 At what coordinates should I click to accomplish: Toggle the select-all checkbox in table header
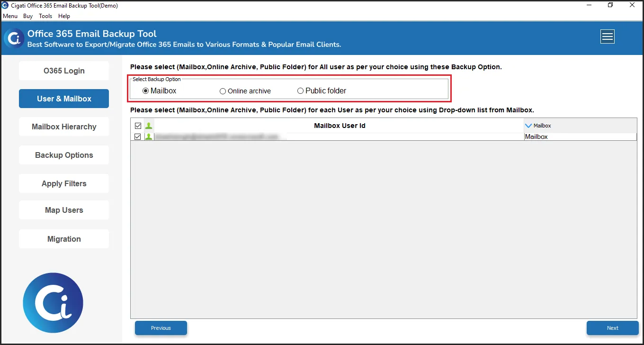click(x=138, y=126)
